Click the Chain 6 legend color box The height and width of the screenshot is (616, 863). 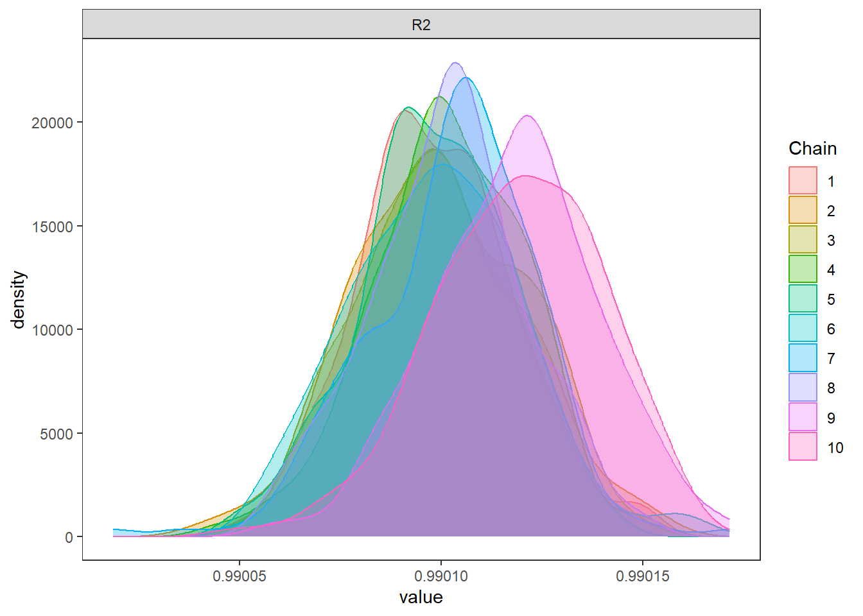click(x=803, y=328)
